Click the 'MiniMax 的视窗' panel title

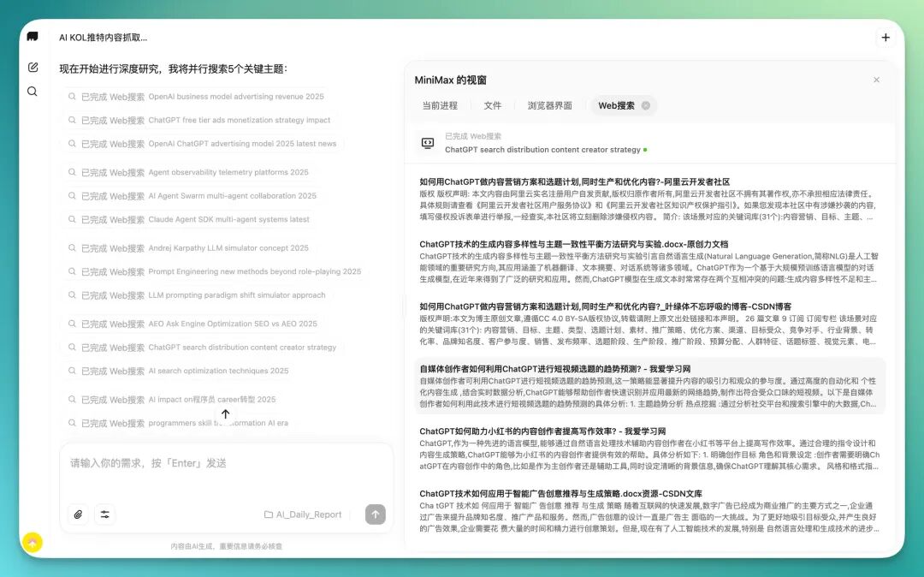(450, 80)
